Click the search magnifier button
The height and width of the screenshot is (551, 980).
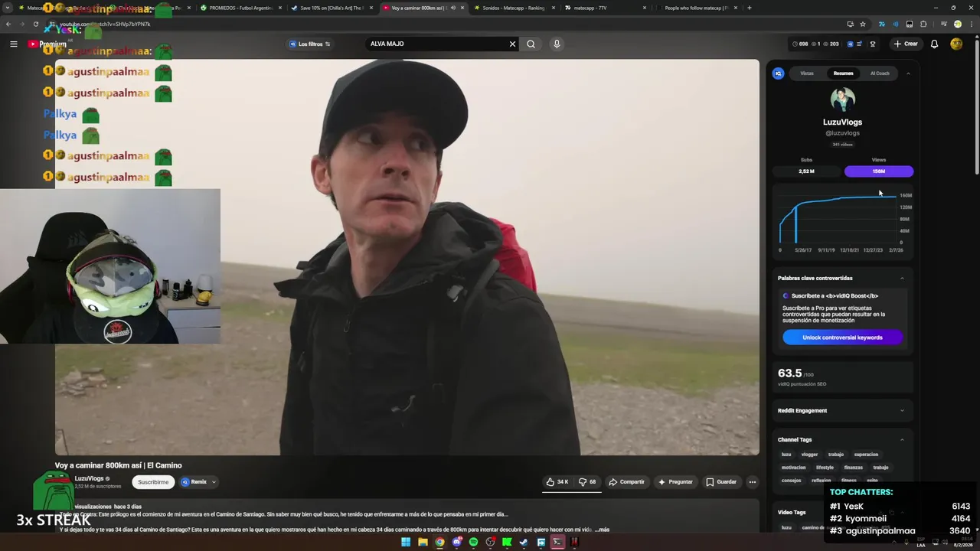tap(531, 44)
